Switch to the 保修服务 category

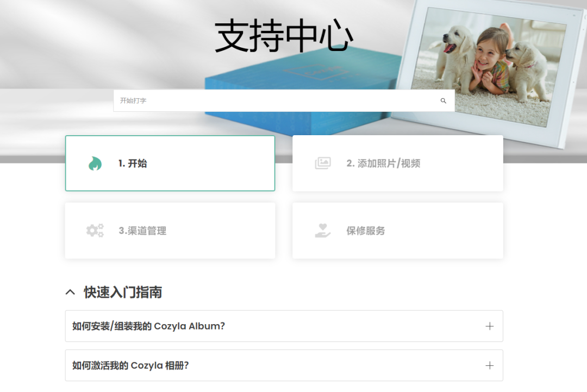click(397, 230)
